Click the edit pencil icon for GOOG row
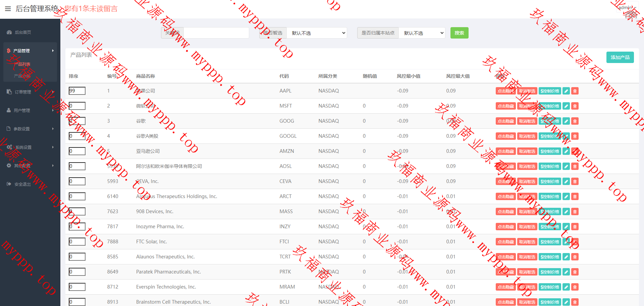Viewport: 644px width, 306px height. (x=566, y=121)
